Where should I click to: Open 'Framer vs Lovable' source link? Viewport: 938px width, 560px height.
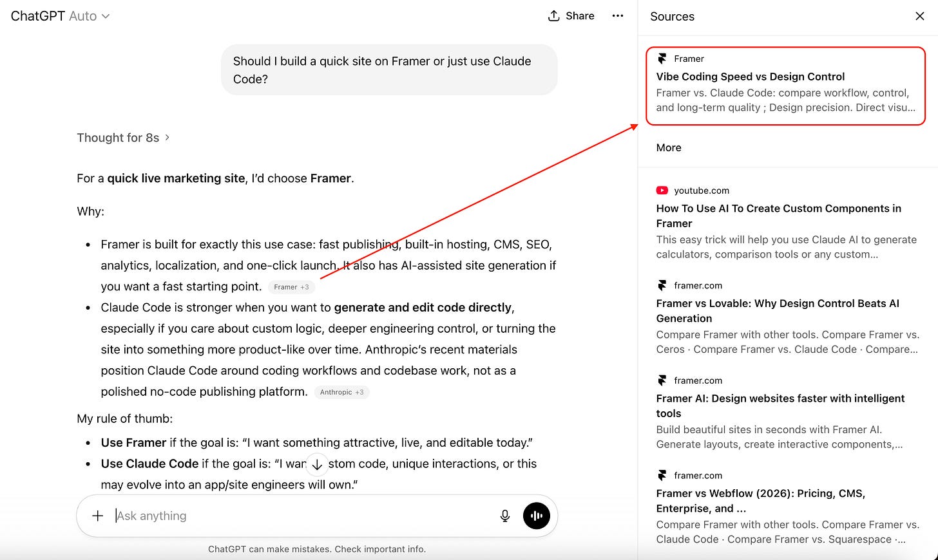786,317
